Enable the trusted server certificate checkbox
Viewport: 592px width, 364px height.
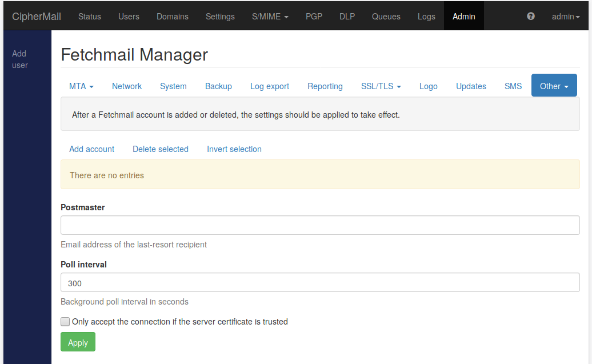(x=65, y=321)
